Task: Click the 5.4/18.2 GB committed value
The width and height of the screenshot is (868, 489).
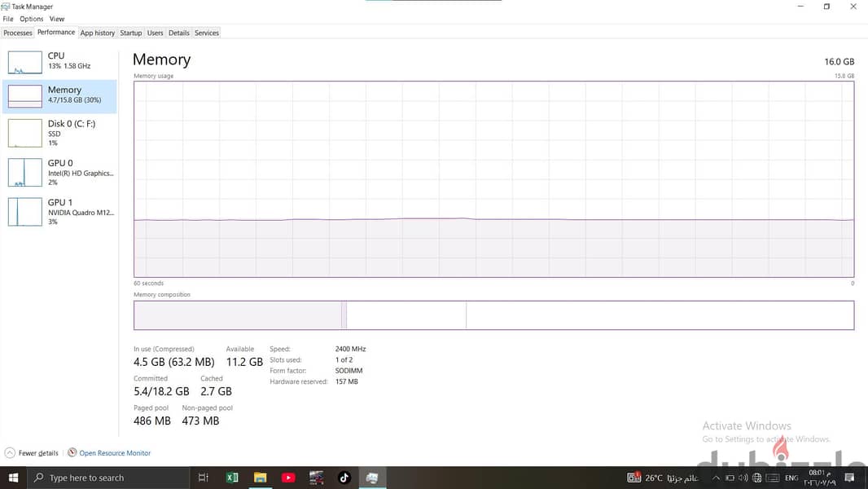Action: [161, 391]
